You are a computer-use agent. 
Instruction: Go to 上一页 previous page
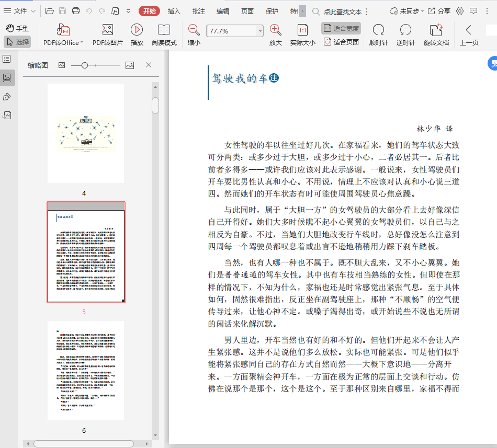[x=469, y=35]
